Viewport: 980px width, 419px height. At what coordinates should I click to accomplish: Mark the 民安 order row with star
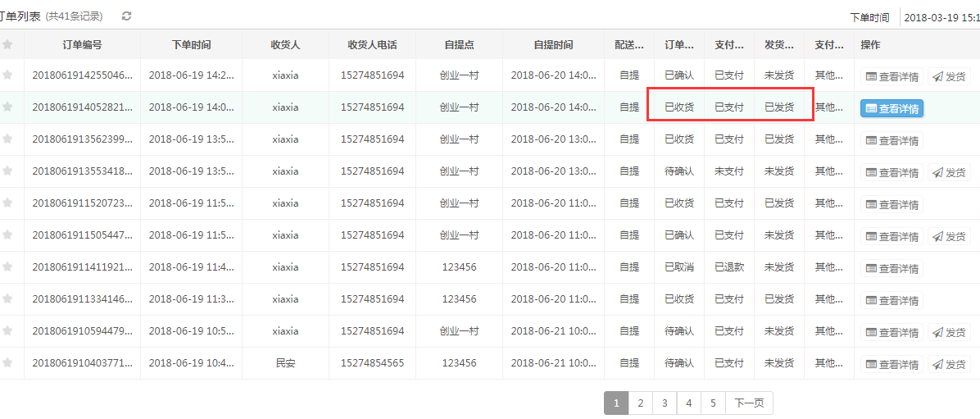(x=7, y=363)
